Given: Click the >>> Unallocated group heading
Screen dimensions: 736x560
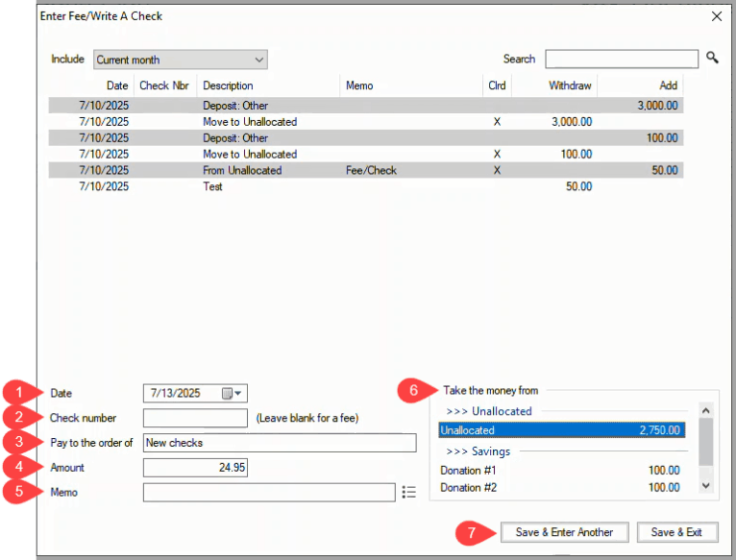Looking at the screenshot, I should coord(489,411).
